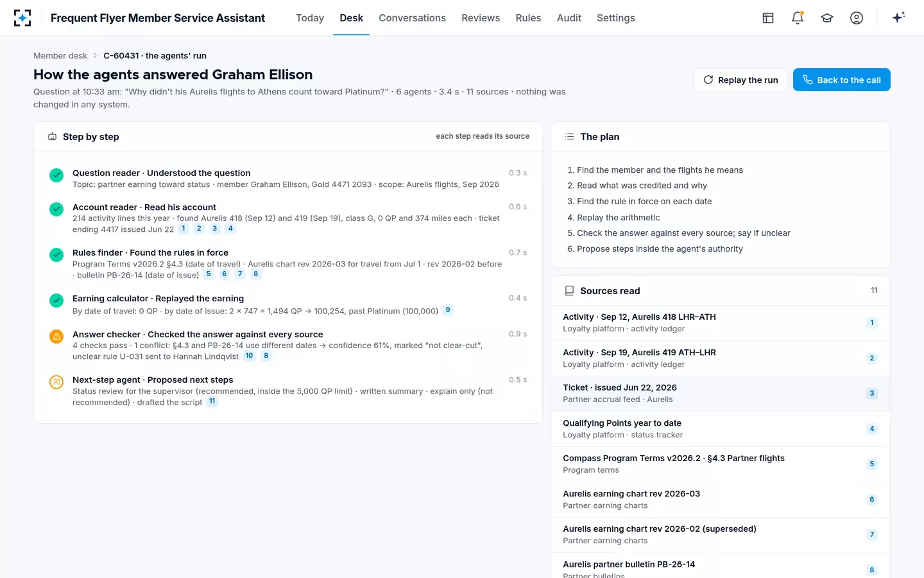924x578 pixels.
Task: Click the green check beside Rules finder
Action: (x=56, y=254)
